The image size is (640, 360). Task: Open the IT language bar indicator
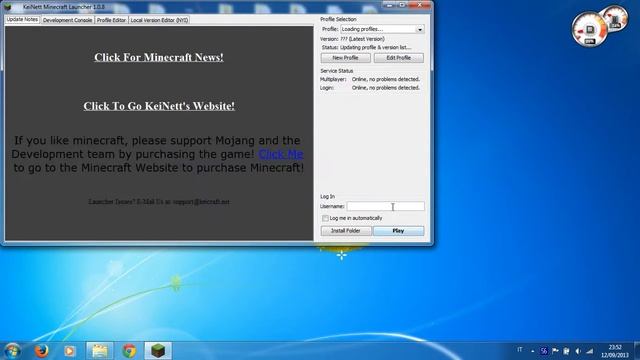click(520, 350)
